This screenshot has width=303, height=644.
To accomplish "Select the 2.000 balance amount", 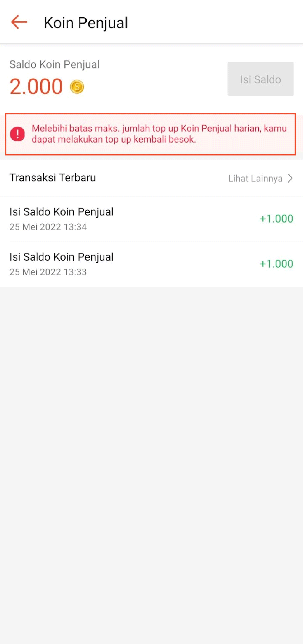I will (x=36, y=87).
